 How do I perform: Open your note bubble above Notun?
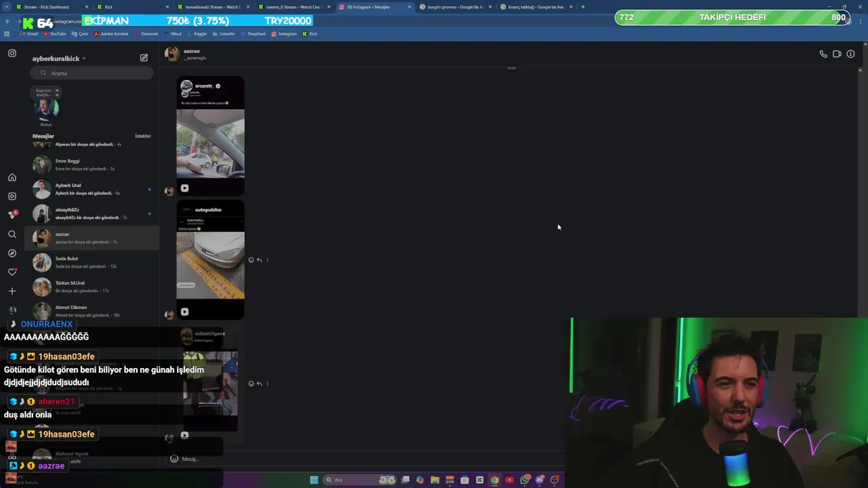click(x=46, y=92)
